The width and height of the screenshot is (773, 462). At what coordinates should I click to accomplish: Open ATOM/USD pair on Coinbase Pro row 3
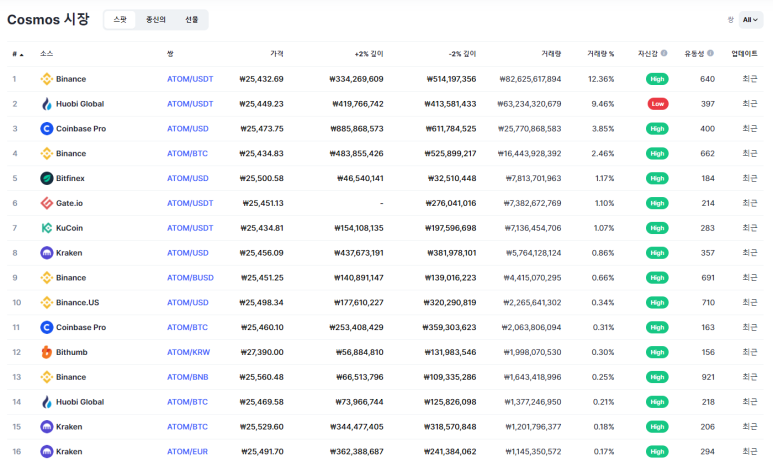pyautogui.click(x=187, y=129)
